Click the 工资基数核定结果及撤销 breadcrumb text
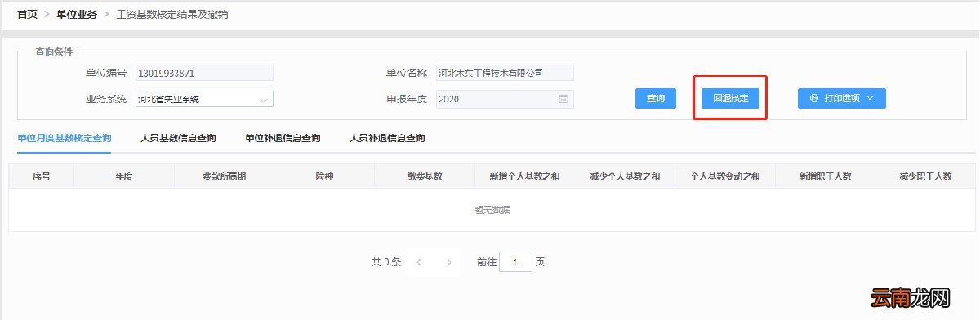980x321 pixels. pyautogui.click(x=172, y=15)
